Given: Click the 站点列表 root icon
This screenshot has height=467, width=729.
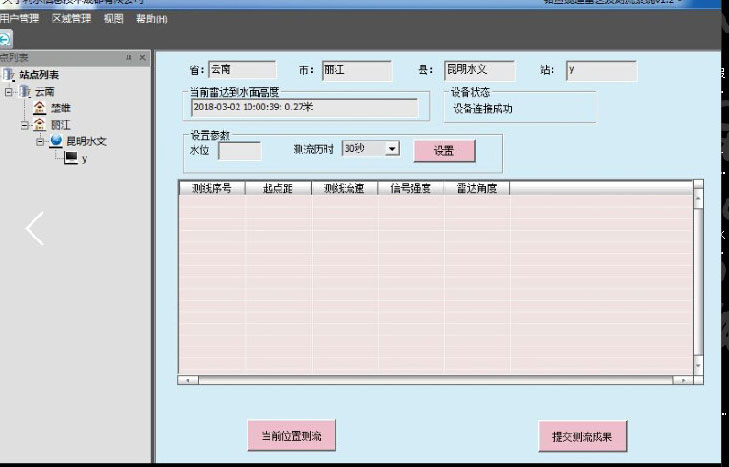Looking at the screenshot, I should pos(9,74).
